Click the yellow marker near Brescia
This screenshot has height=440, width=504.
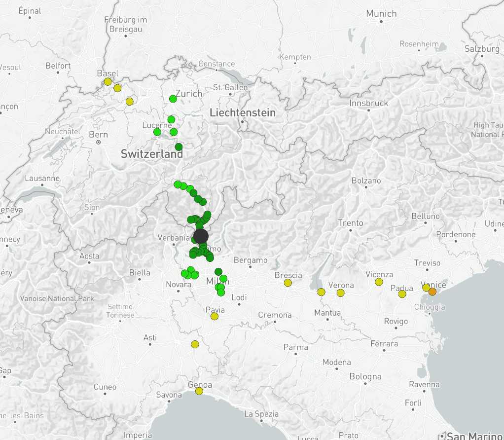click(x=288, y=283)
